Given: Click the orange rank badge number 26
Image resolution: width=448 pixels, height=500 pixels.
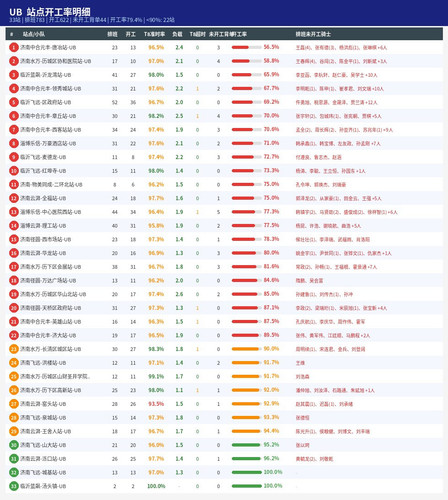Looking at the screenshot, I should [14, 390].
